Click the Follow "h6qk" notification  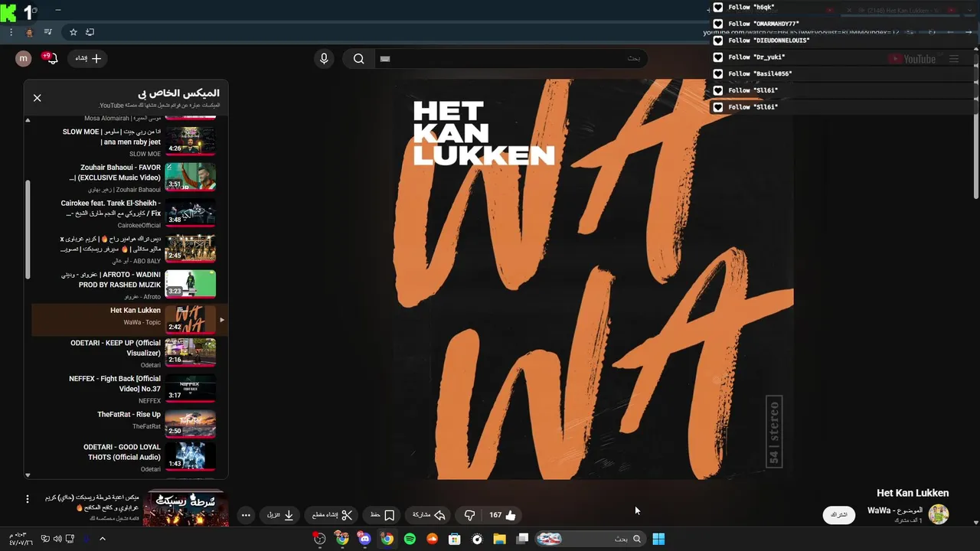pyautogui.click(x=844, y=7)
